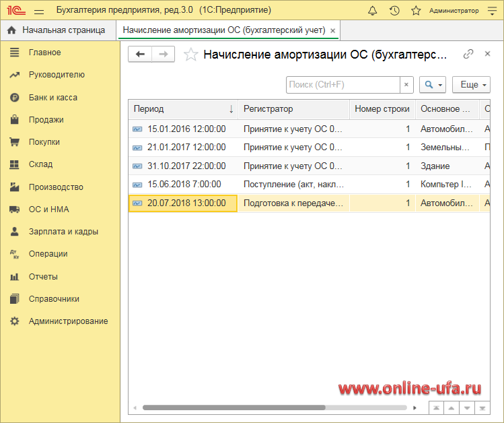Add current form to favorites star
The height and width of the screenshot is (423, 504).
pyautogui.click(x=191, y=55)
